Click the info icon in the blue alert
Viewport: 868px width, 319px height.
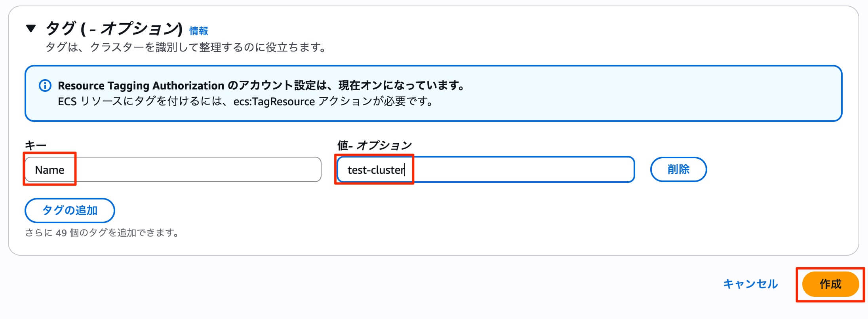(x=45, y=85)
